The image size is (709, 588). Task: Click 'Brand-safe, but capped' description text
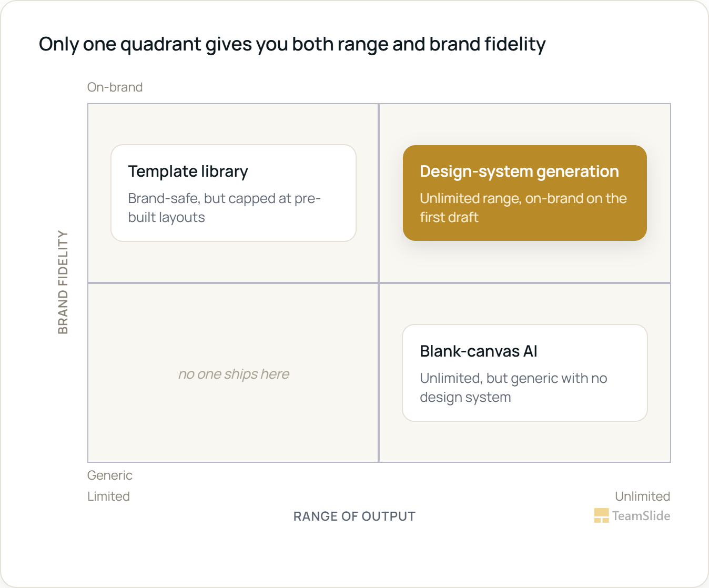(225, 208)
